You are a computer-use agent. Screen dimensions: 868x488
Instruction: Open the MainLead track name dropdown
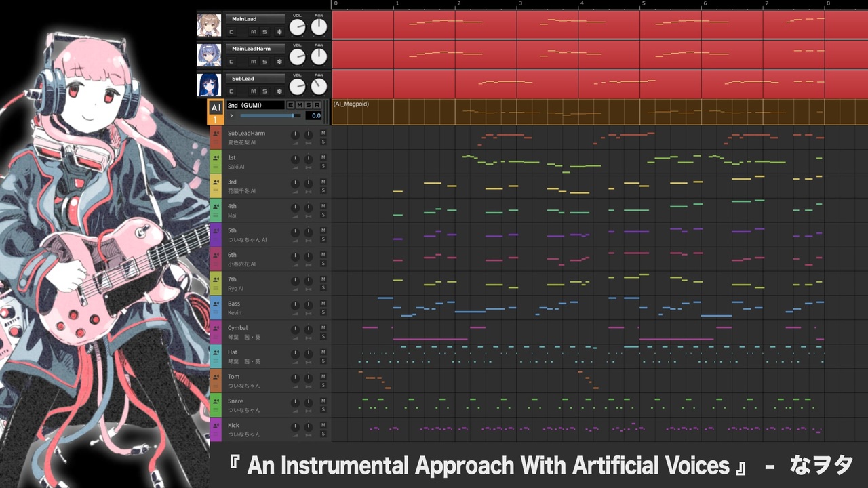(x=255, y=19)
